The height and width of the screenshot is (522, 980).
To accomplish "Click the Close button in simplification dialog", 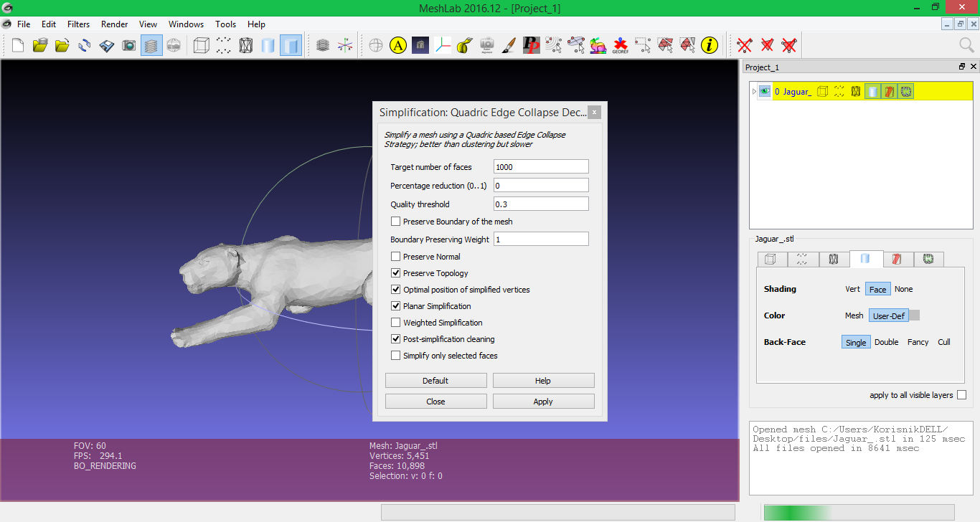I will pyautogui.click(x=435, y=402).
